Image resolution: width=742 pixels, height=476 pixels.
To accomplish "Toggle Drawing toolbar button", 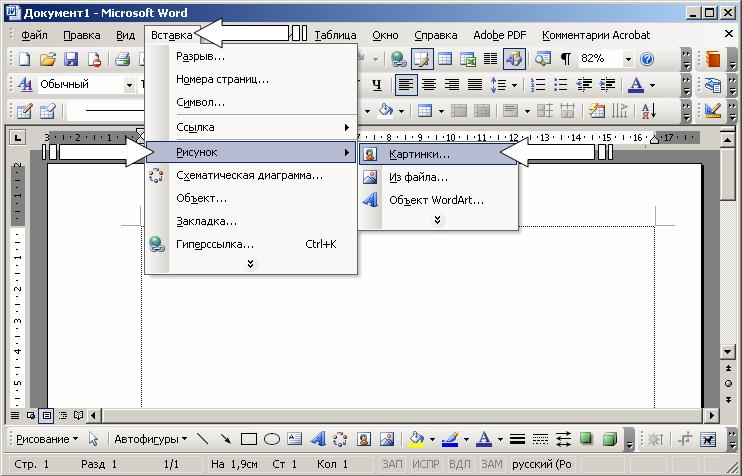I will click(x=514, y=59).
